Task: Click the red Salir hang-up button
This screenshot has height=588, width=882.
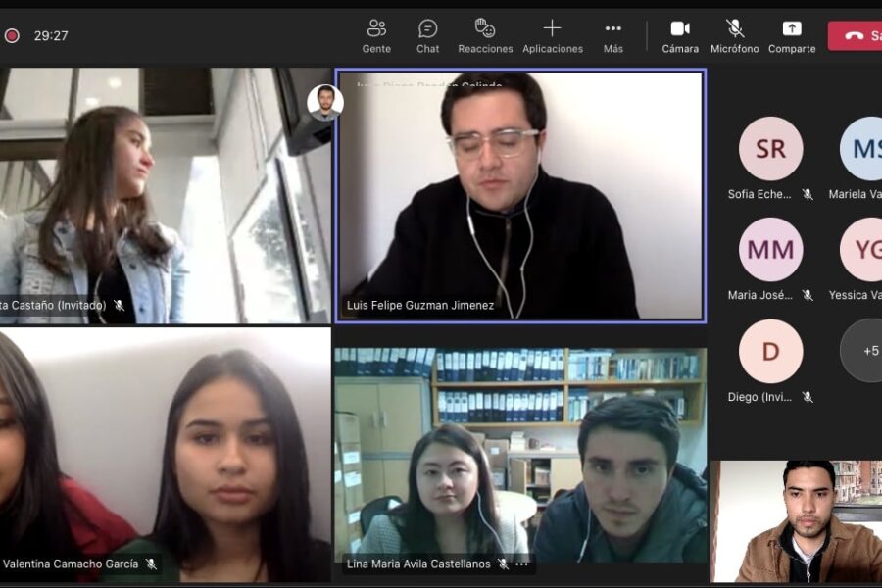Action: [x=857, y=35]
